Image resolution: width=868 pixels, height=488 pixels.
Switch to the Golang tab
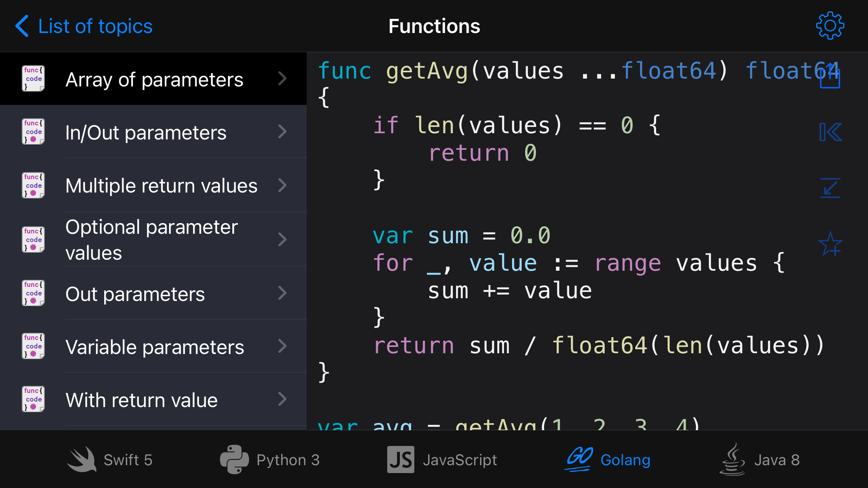[x=625, y=460]
